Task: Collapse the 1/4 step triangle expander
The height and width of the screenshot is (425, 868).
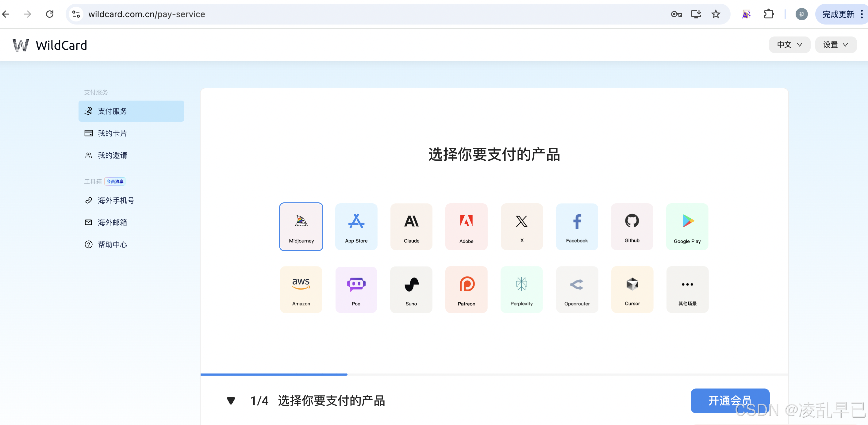Action: click(231, 400)
